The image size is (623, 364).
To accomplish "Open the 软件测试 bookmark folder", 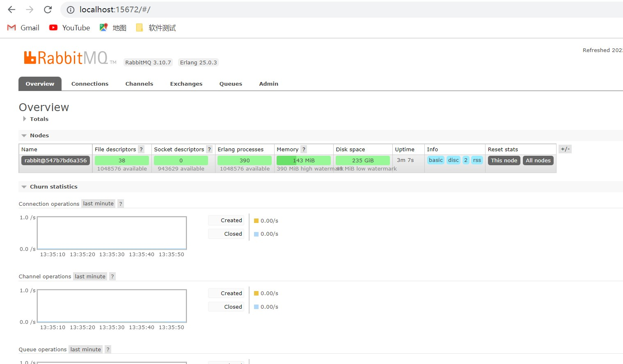I will (x=156, y=28).
